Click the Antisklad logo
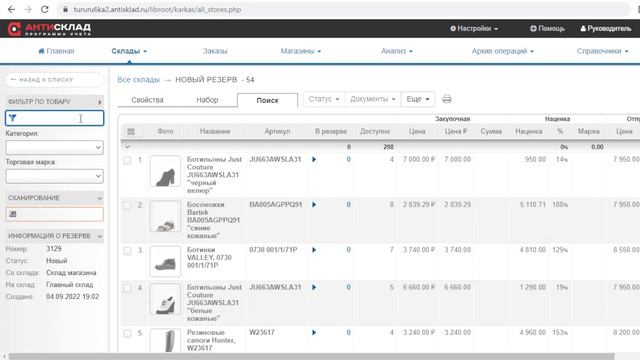640x360 pixels. 49,29
